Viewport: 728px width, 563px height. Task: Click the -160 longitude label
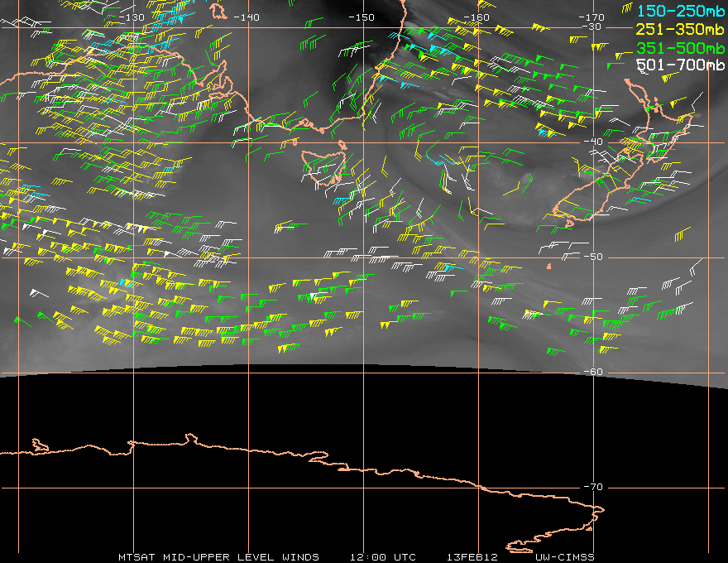coord(477,17)
